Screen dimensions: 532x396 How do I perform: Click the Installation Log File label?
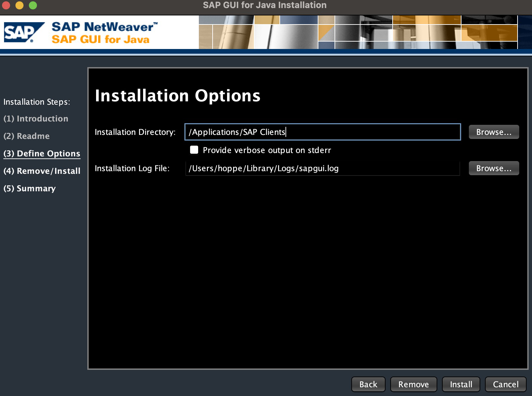(x=132, y=168)
